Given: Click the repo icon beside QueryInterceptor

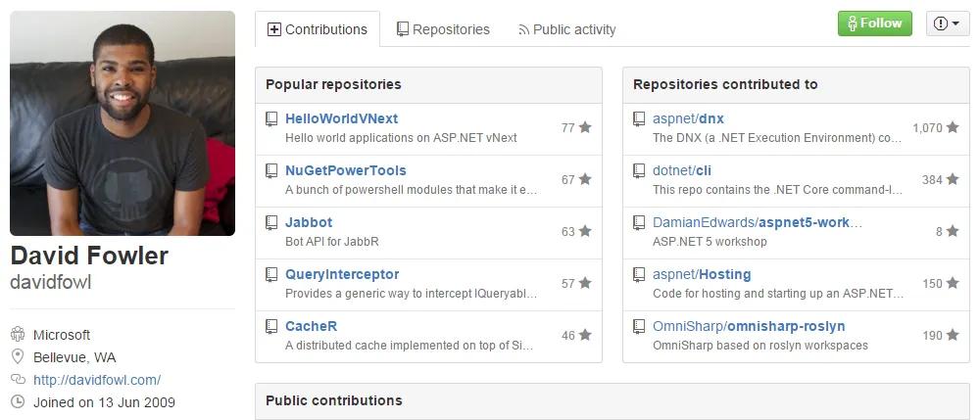Looking at the screenshot, I should click(x=271, y=274).
